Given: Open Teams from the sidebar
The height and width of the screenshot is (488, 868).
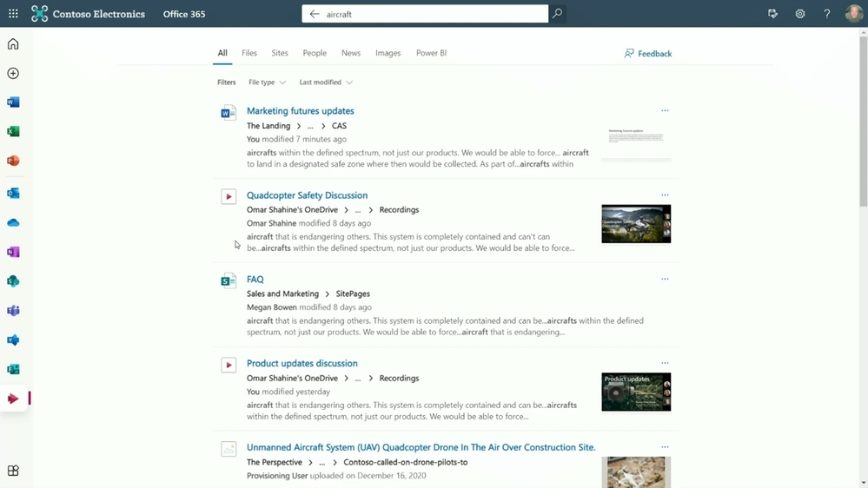Looking at the screenshot, I should (x=13, y=311).
